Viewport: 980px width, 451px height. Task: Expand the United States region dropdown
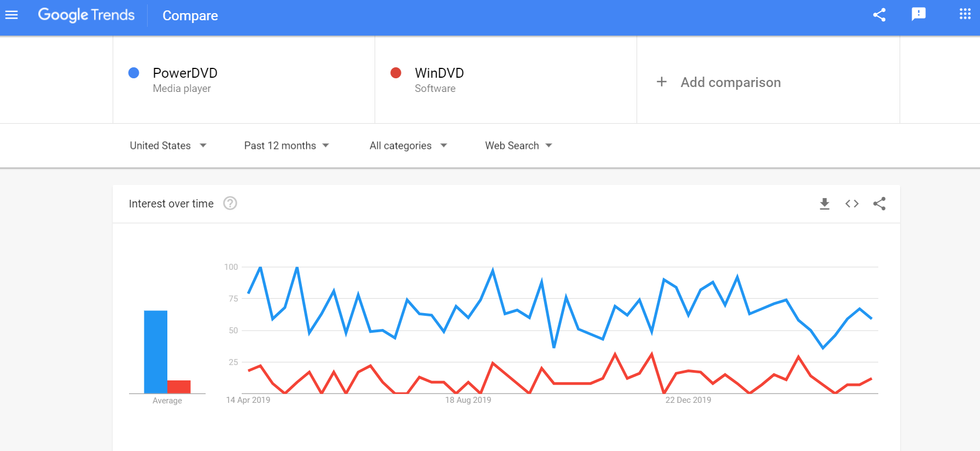tap(168, 146)
